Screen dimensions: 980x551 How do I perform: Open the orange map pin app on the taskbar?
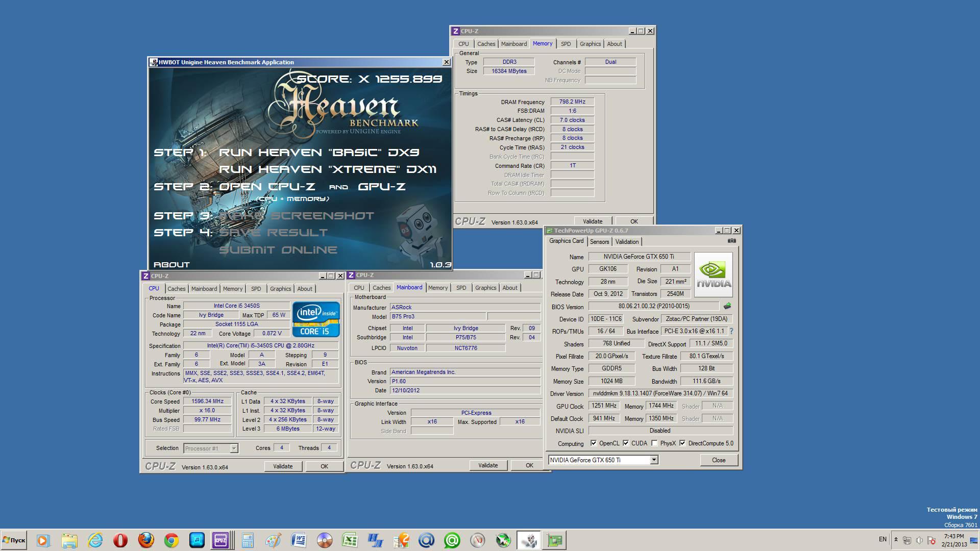[401, 540]
